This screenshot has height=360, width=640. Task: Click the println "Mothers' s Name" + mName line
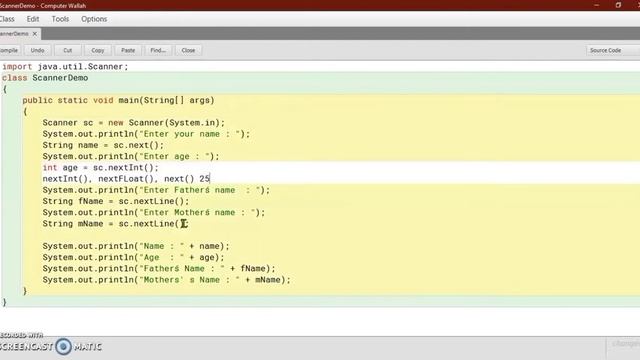167,280
